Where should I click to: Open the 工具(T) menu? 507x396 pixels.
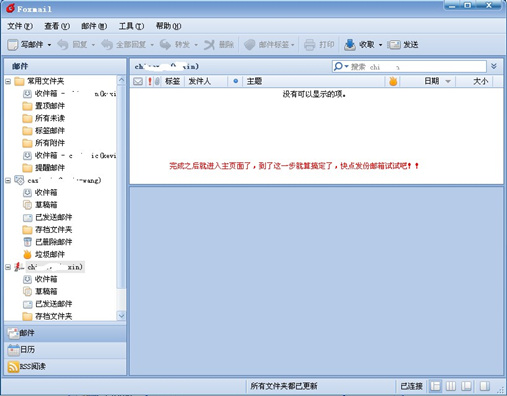(131, 26)
